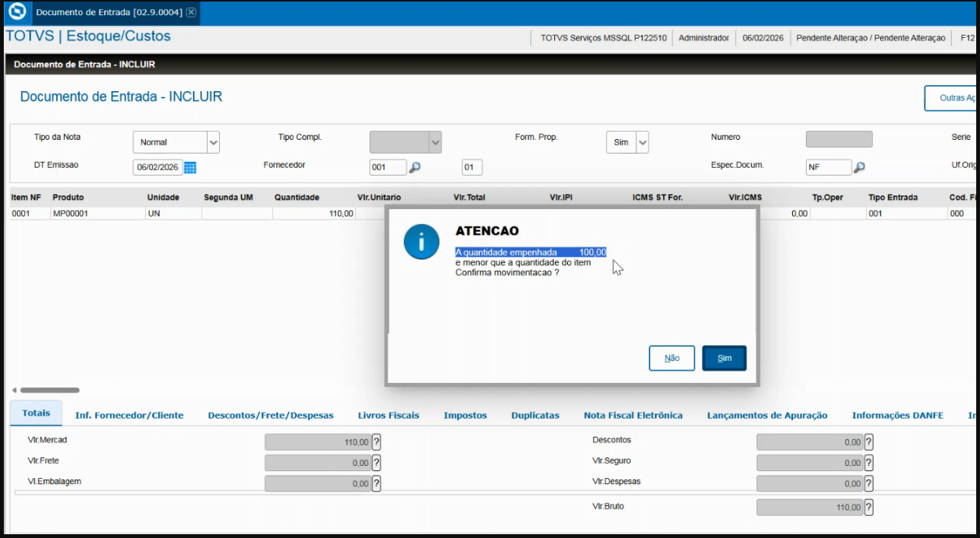Image resolution: width=980 pixels, height=538 pixels.
Task: Click the TOTVS logo icon
Action: [x=17, y=12]
